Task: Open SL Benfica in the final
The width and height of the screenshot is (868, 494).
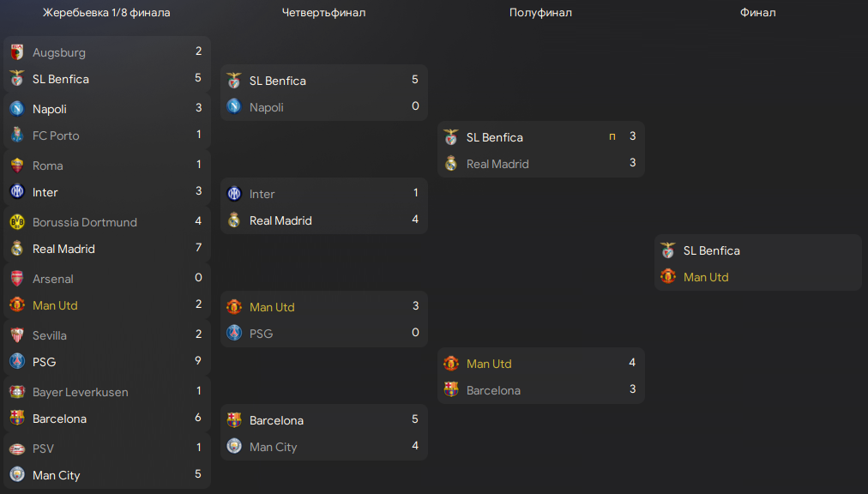Action: pyautogui.click(x=711, y=250)
